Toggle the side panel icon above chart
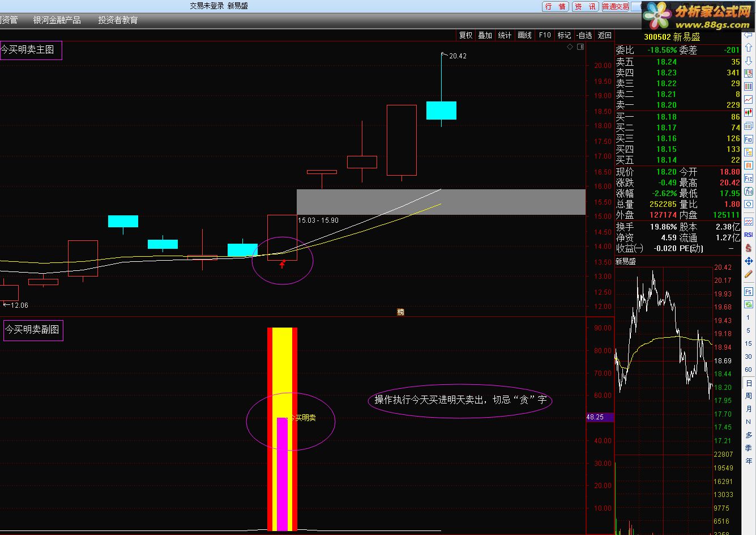 (x=580, y=47)
